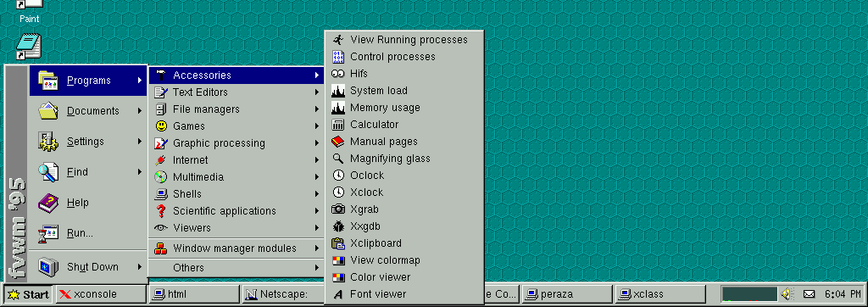Click the binary icon beside Control processes
The width and height of the screenshot is (868, 307).
[x=337, y=57]
